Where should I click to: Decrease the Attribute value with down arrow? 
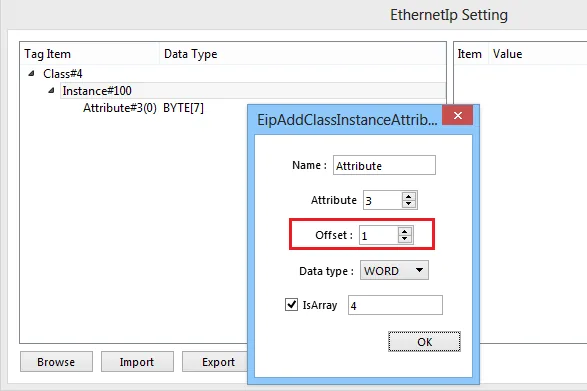click(x=408, y=203)
